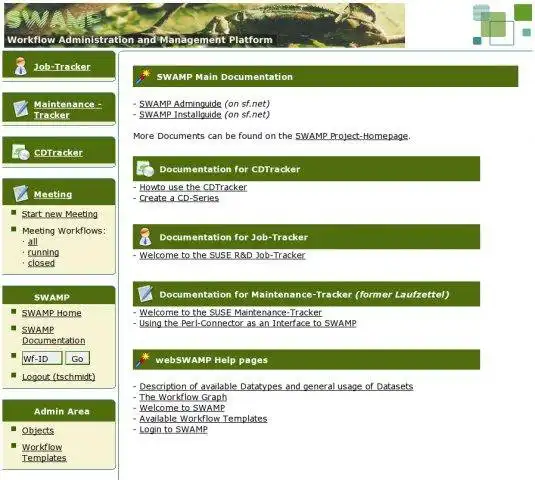Click the Wf-ID input field
Viewport: 535px width, 480px height.
42,358
